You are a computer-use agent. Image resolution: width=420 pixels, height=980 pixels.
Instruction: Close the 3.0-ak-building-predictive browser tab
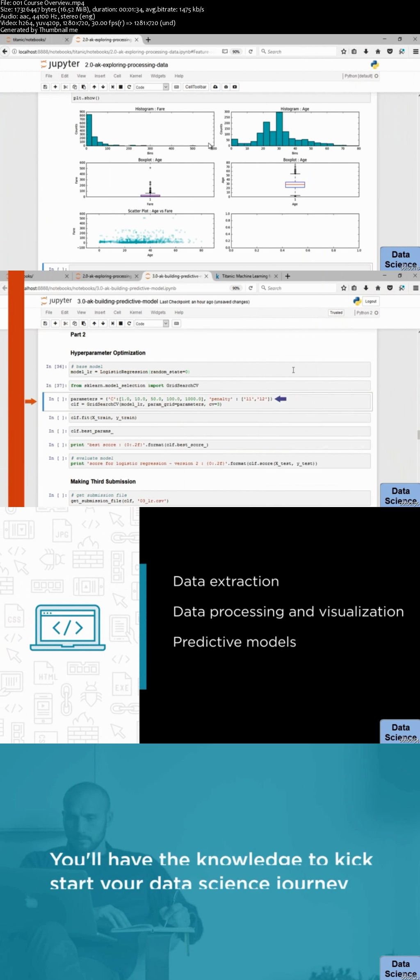click(206, 276)
